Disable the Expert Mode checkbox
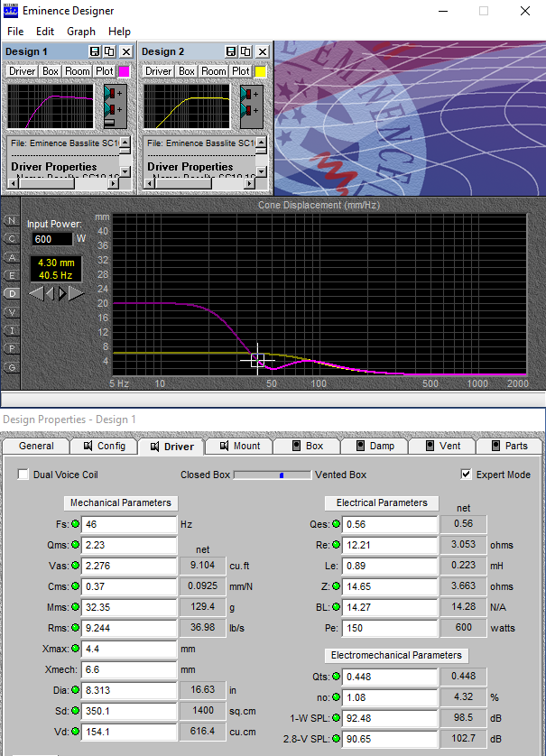The width and height of the screenshot is (546, 756). coord(466,475)
